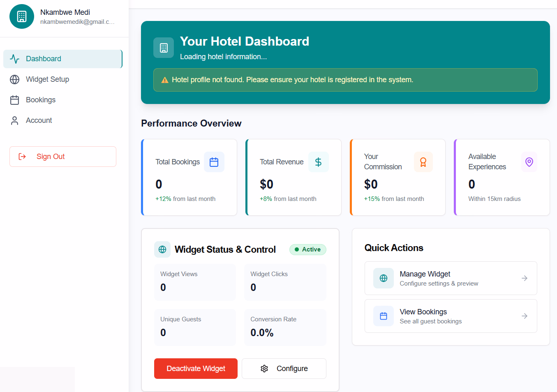557x392 pixels.
Task: Switch to the Bookings section
Action: point(41,100)
